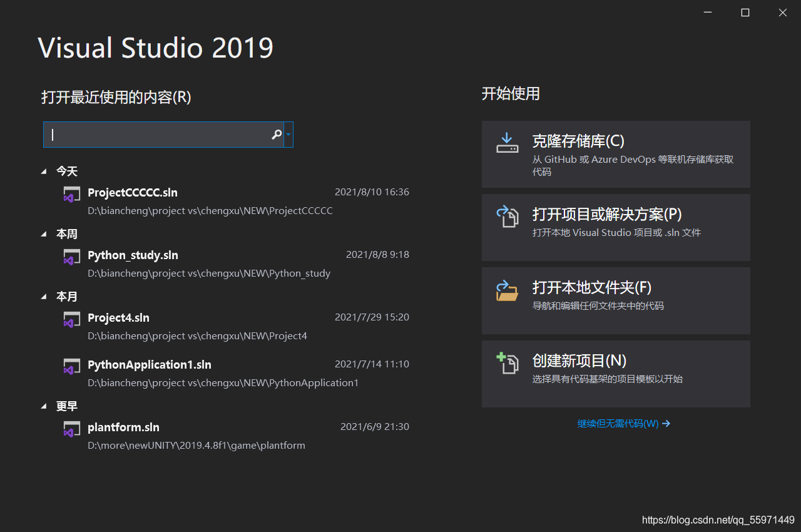This screenshot has width=801, height=532.
Task: Click the 今天 group heading text
Action: click(67, 171)
